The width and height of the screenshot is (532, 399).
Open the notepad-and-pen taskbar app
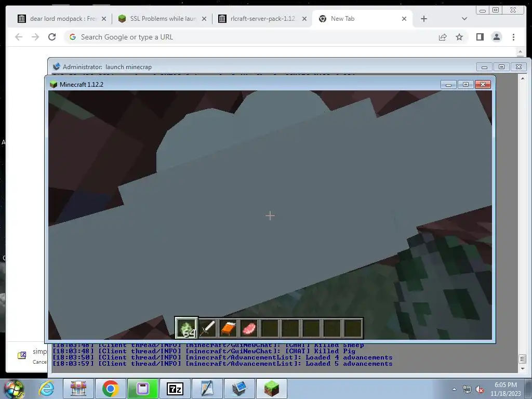coord(207,389)
